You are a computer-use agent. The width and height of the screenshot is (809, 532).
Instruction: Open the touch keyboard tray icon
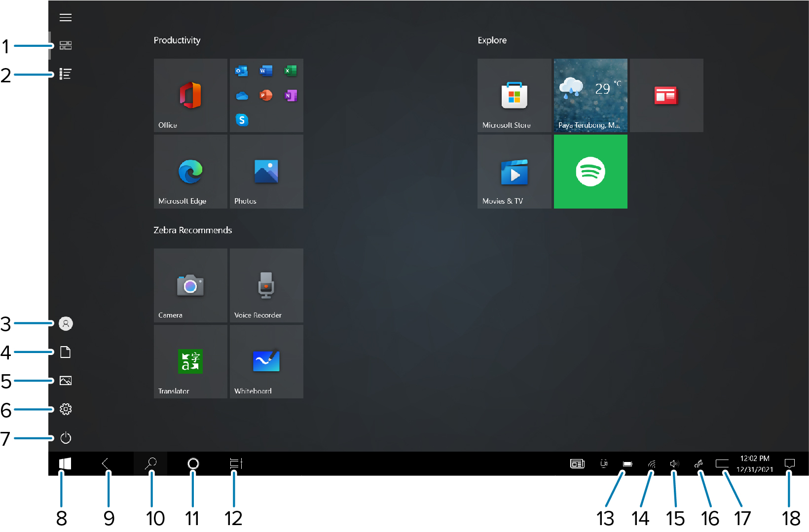tap(722, 463)
